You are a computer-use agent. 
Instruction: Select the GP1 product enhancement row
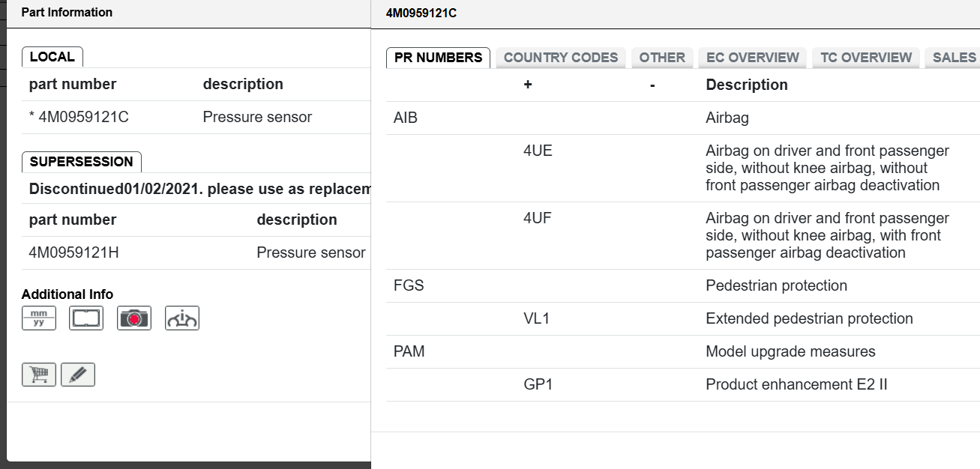(x=683, y=384)
